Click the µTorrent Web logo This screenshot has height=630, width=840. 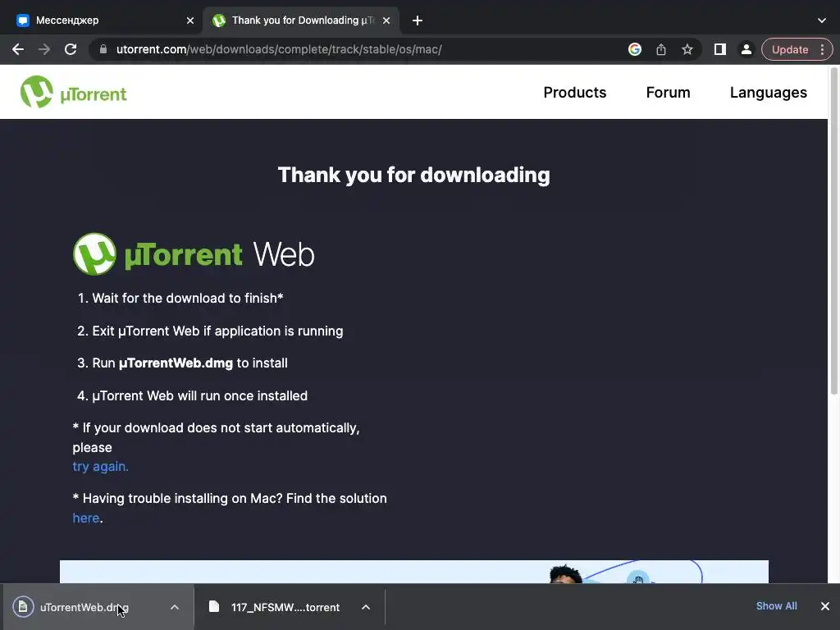[194, 254]
